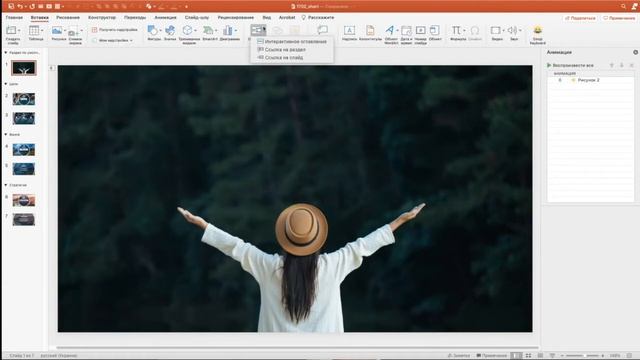Click the Диаграмма chart icon

point(228,31)
